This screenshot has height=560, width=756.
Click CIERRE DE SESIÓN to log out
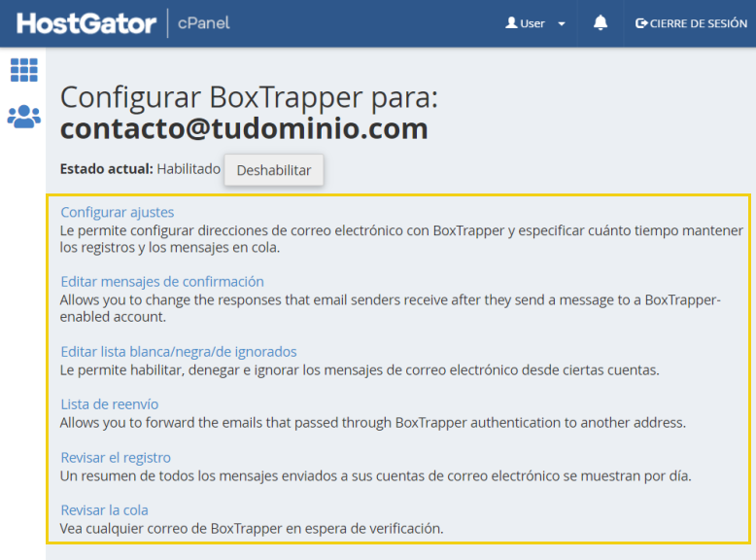691,23
